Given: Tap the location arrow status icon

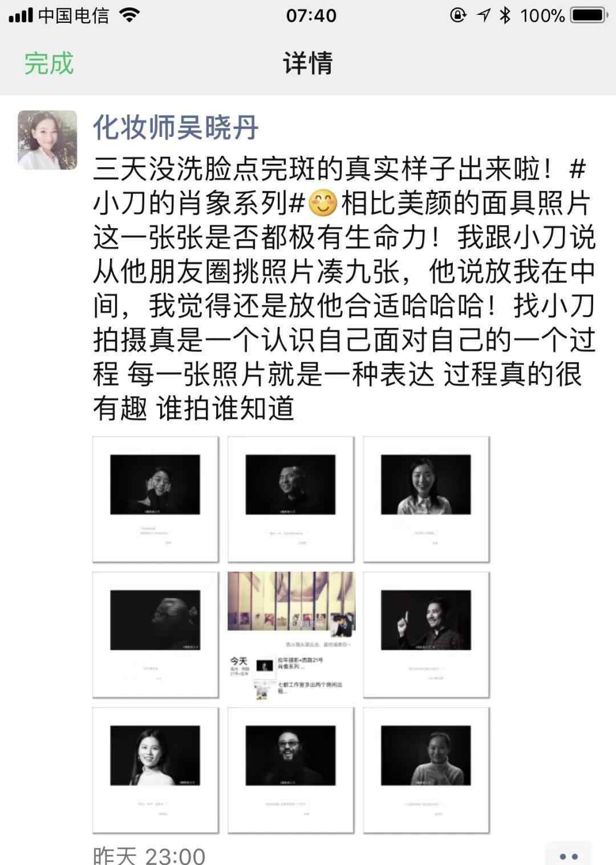Looking at the screenshot, I should (484, 15).
